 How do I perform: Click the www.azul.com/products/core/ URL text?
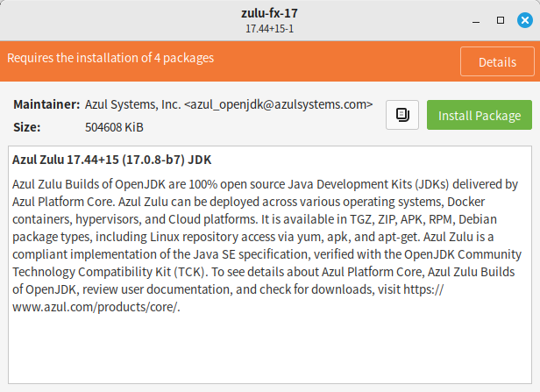[x=96, y=307]
